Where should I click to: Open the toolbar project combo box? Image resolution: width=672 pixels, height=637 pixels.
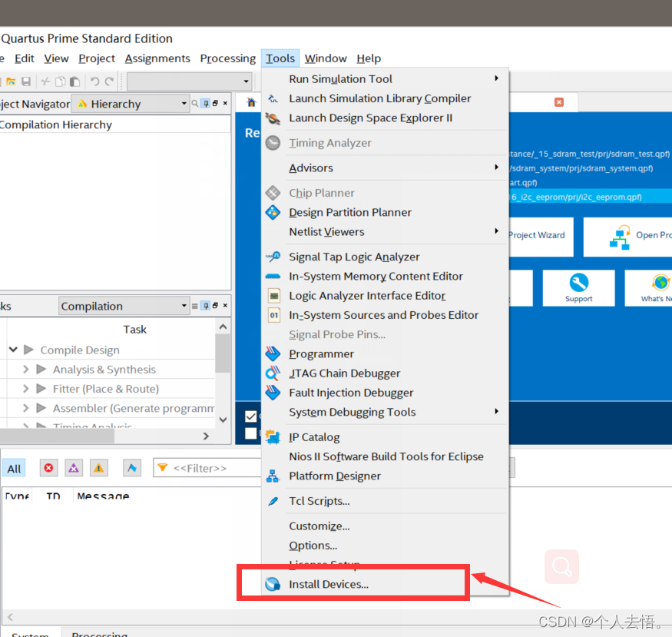tap(189, 81)
